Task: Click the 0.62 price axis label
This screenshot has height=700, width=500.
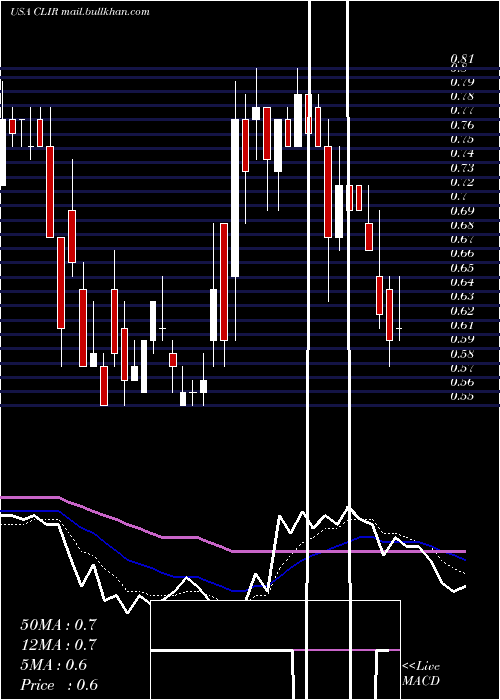Action: [462, 311]
